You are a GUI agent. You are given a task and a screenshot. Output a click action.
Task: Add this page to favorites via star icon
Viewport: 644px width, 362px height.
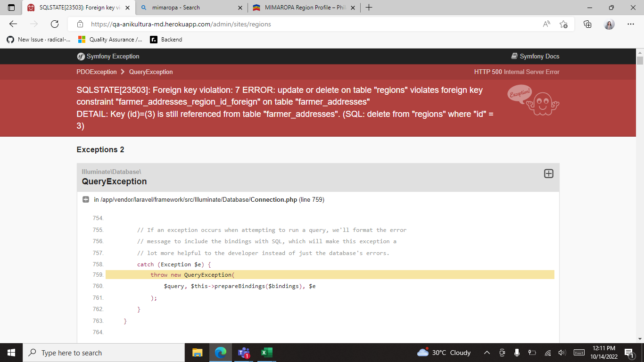pyautogui.click(x=564, y=24)
